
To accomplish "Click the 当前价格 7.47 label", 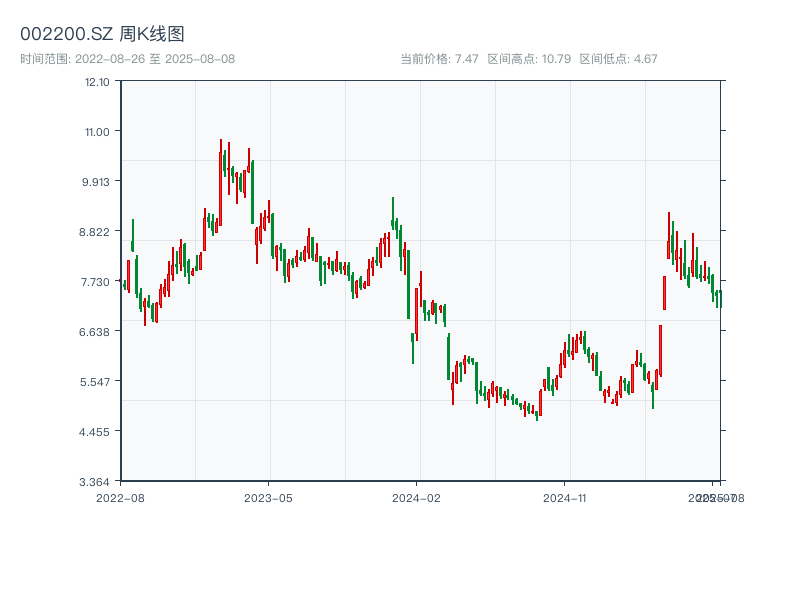I will [x=439, y=59].
